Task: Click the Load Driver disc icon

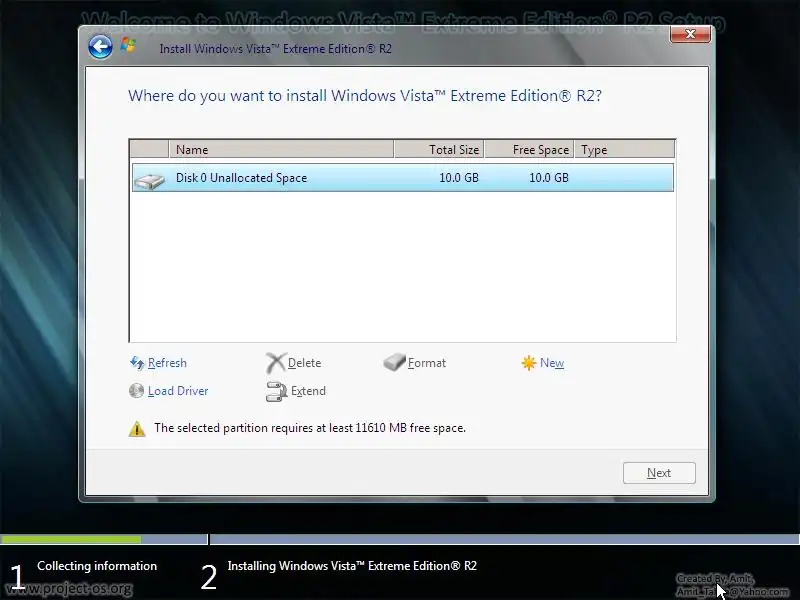Action: coord(136,391)
